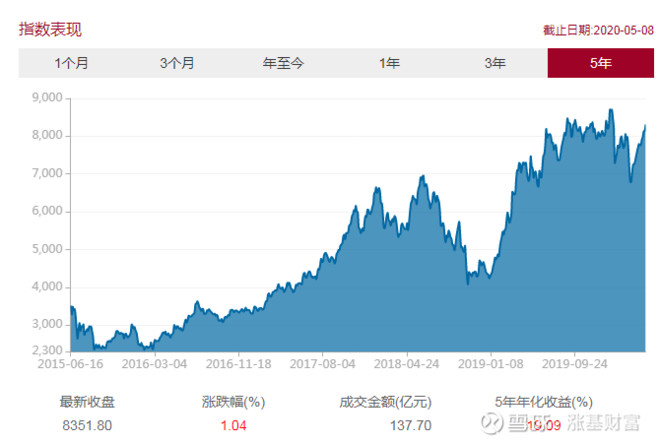Click the 2016-11-18 date label
The height and width of the screenshot is (443, 660).
click(x=238, y=364)
